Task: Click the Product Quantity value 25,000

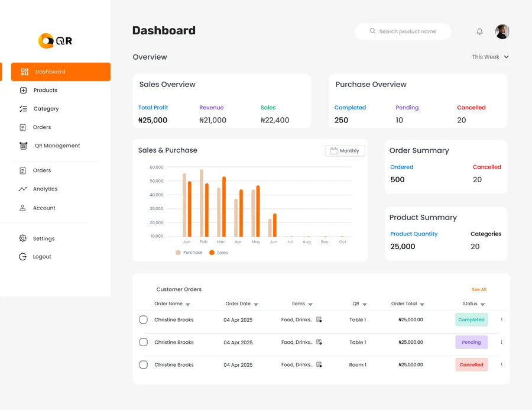Action: point(403,247)
